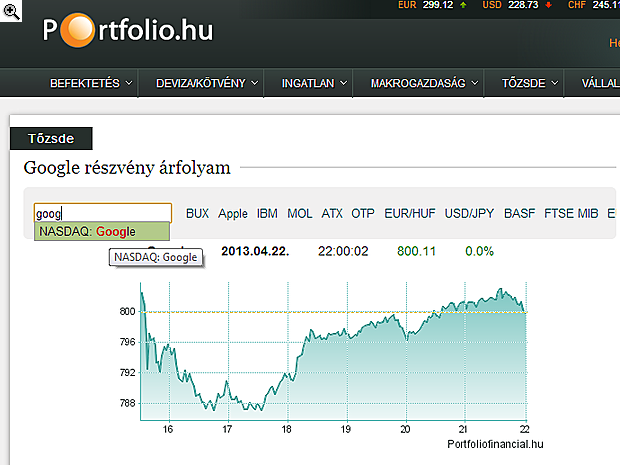Click the 18 date label on the chart axis
This screenshot has height=465, width=620.
coord(286,429)
